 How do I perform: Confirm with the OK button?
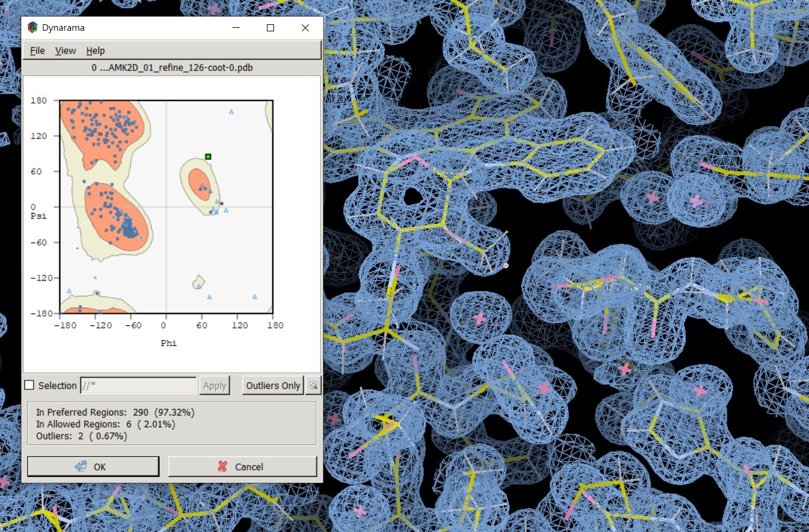point(93,466)
